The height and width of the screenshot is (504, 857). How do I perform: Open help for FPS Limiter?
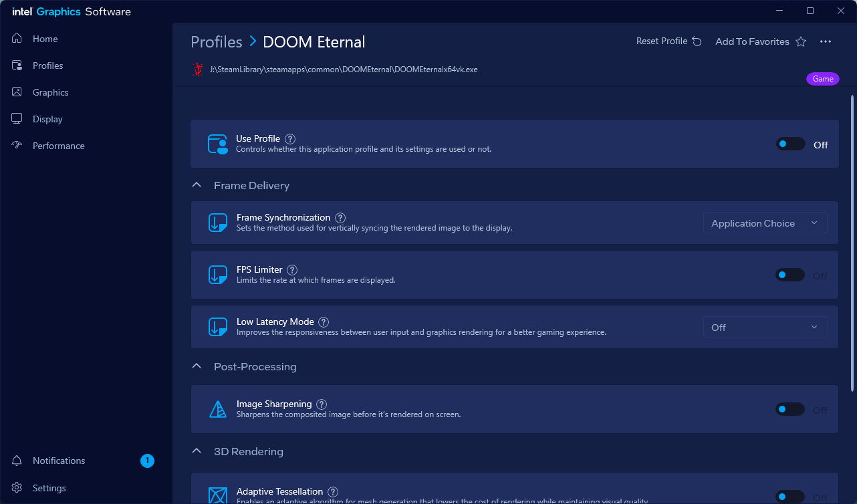[292, 270]
